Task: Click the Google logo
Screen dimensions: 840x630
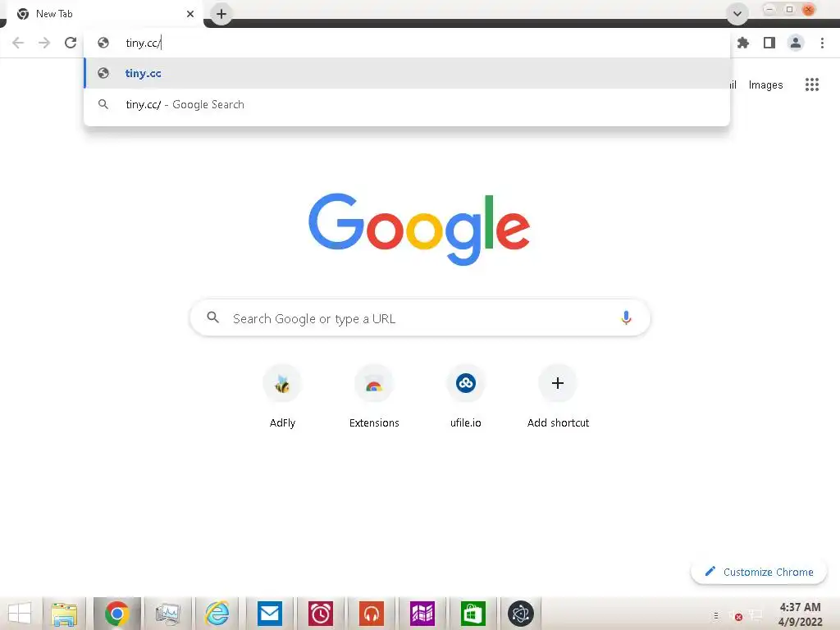Action: coord(419,229)
